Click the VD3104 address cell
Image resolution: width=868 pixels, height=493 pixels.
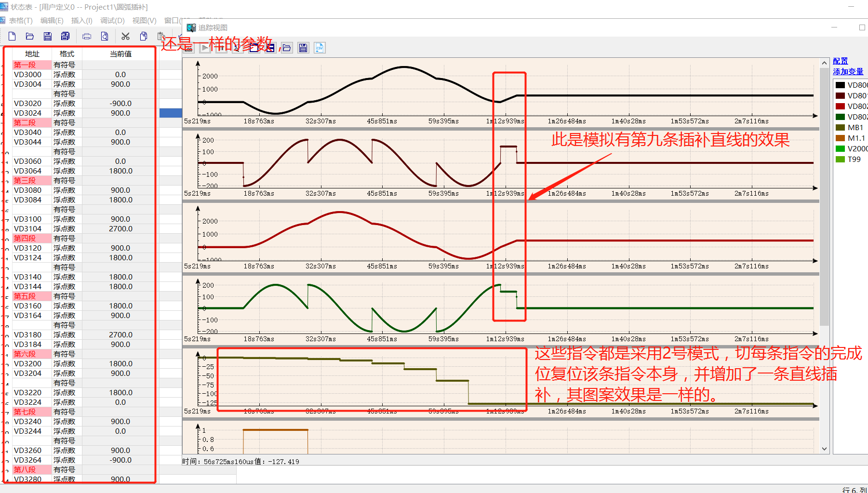[x=32, y=229]
